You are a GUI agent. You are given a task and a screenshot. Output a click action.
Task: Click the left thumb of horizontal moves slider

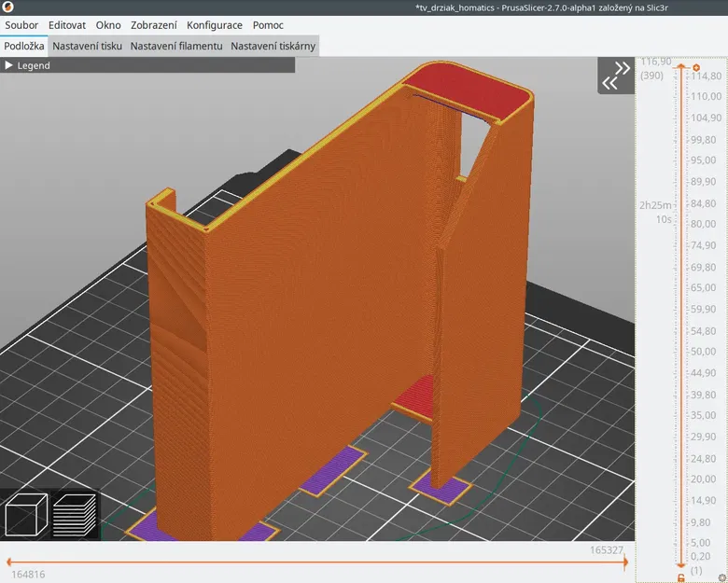click(x=8, y=562)
